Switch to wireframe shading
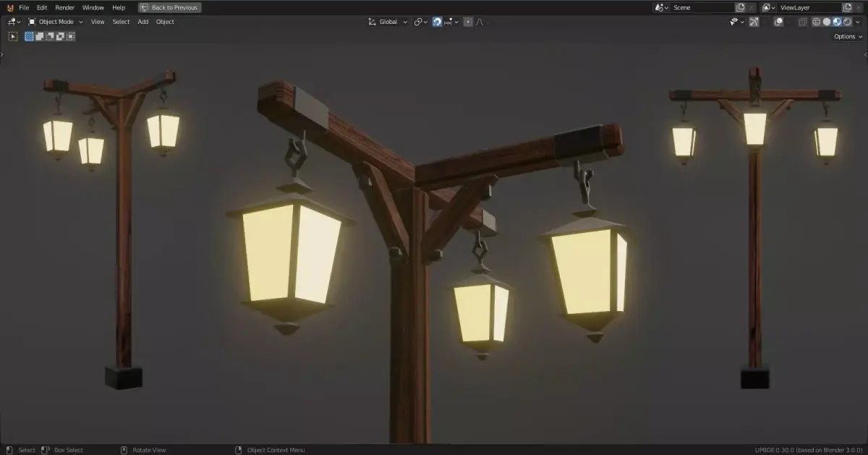Screen dimensions: 868x455 pos(816,22)
